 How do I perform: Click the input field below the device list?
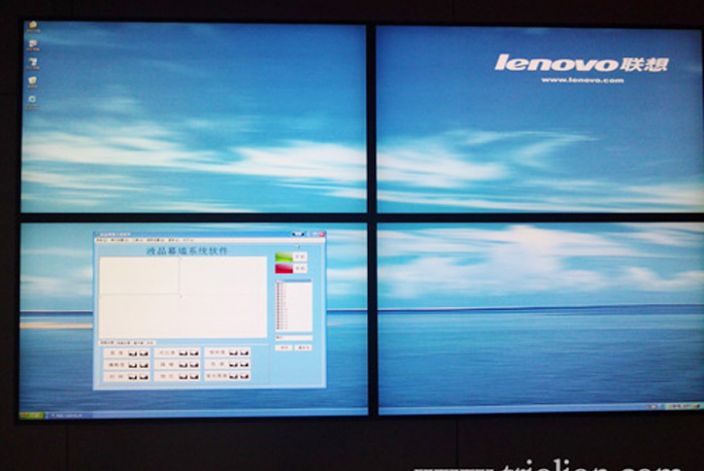point(294,338)
